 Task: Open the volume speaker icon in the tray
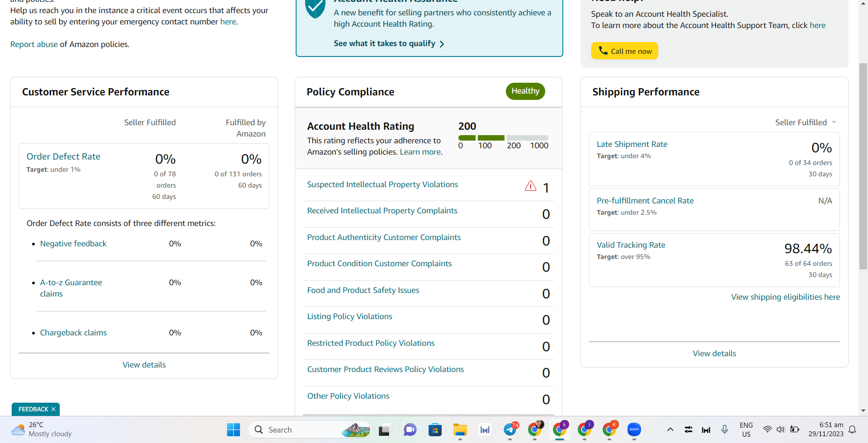[781, 429]
